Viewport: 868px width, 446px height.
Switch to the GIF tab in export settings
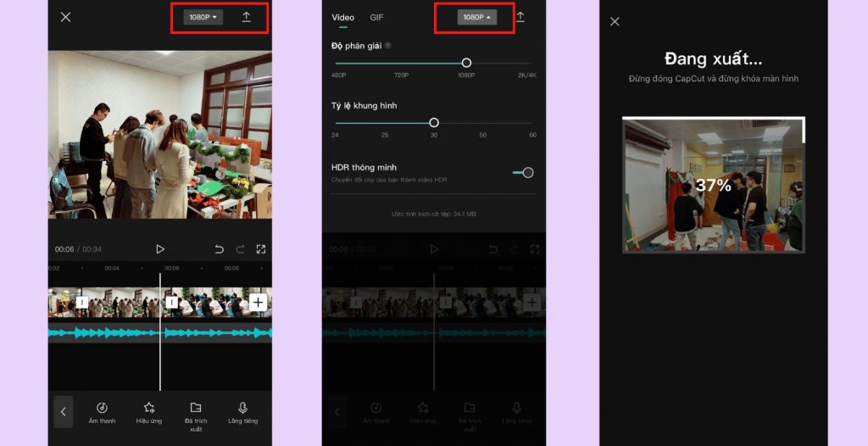(376, 18)
